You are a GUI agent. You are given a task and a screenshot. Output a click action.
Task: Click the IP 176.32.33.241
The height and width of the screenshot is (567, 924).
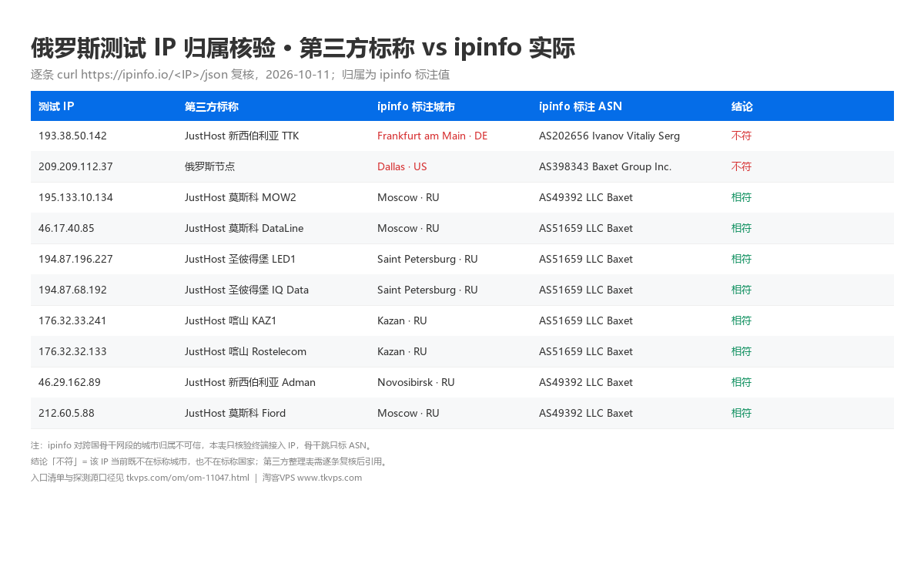(x=72, y=320)
